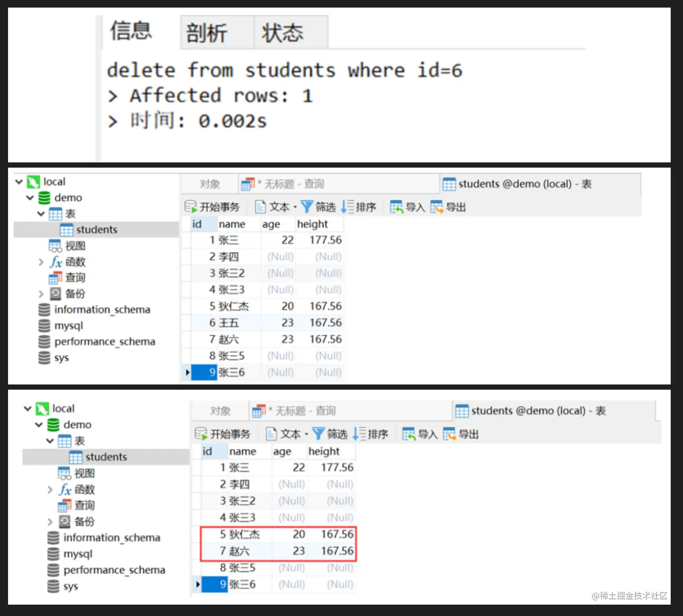Click 开始事务 begin transaction in lower window
This screenshot has height=616, width=683.
tap(222, 434)
